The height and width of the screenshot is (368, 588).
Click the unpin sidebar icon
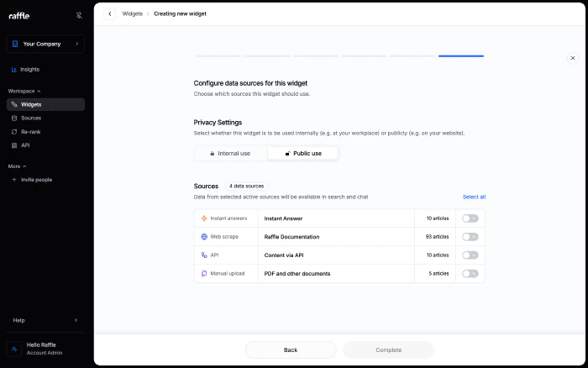click(x=79, y=15)
